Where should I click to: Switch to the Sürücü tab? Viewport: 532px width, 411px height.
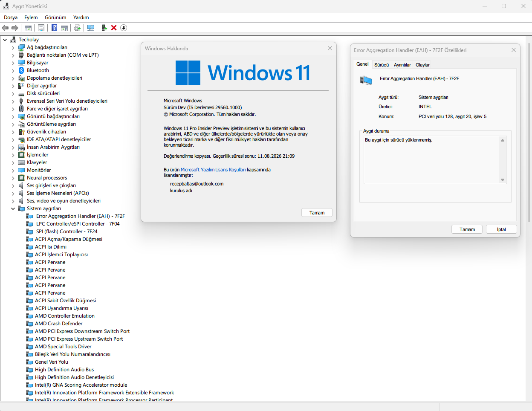tap(382, 65)
